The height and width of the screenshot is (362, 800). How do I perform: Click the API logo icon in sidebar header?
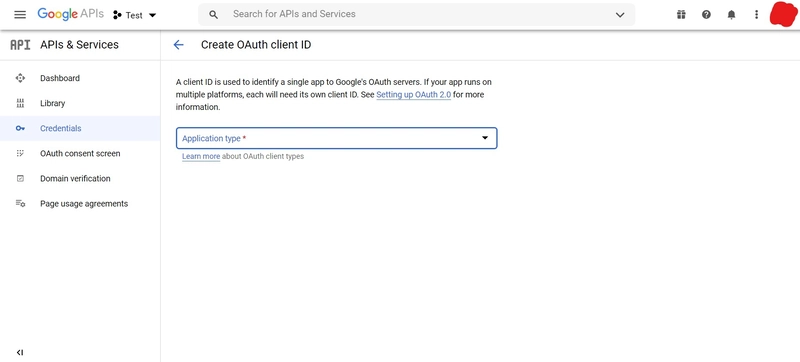tap(20, 45)
